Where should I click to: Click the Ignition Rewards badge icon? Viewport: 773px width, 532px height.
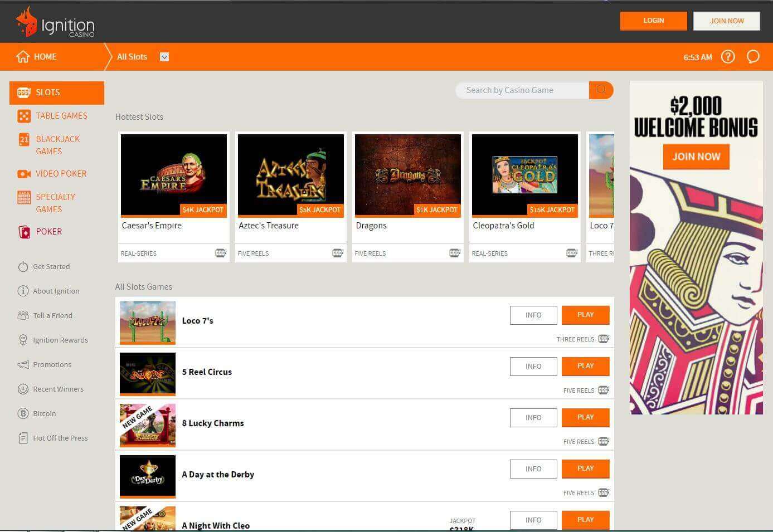pyautogui.click(x=23, y=340)
